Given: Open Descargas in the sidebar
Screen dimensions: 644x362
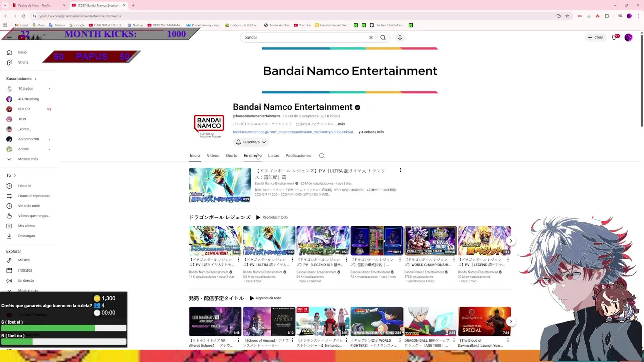Looking at the screenshot, I should pos(21,236).
